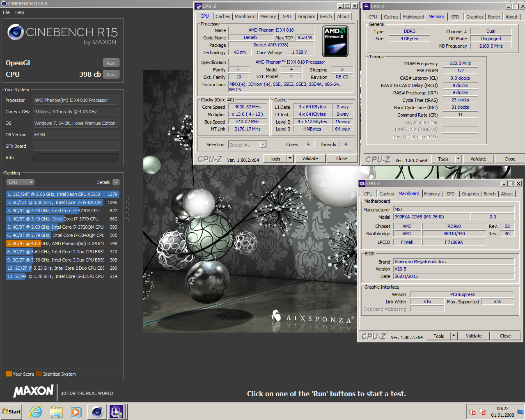Open Tools dropdown arrow in Memory CPU-Z window
This screenshot has height=420, width=525.
[458, 159]
